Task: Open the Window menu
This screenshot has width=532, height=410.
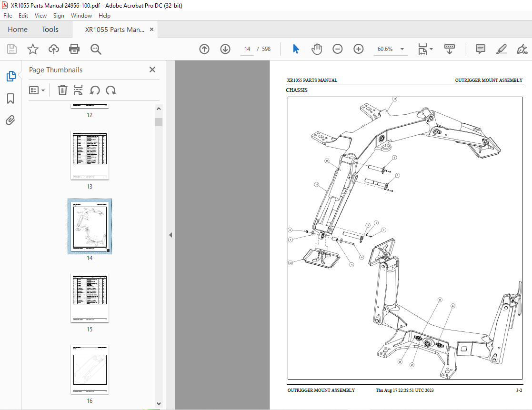Action: (x=81, y=16)
